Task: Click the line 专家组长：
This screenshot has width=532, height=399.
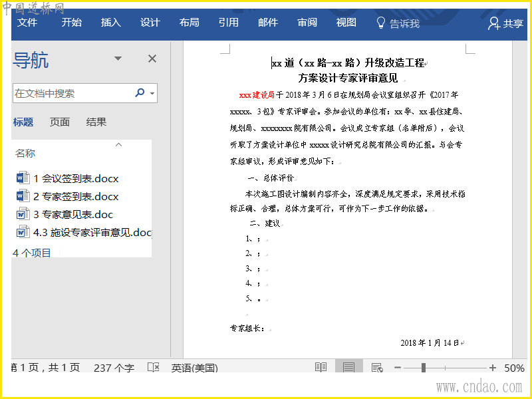Action: coord(247,328)
